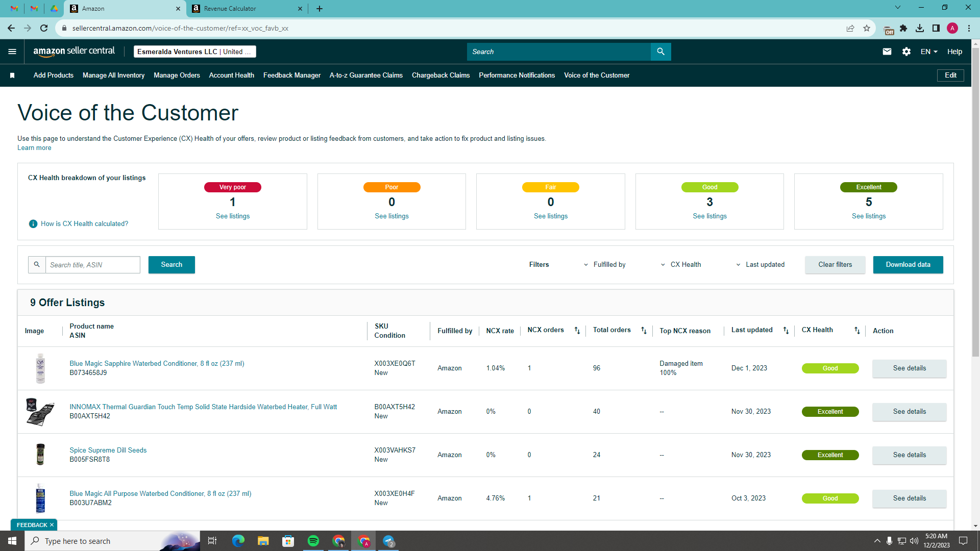Open Task View on the taskbar
Screen dimensions: 980x551
212,541
